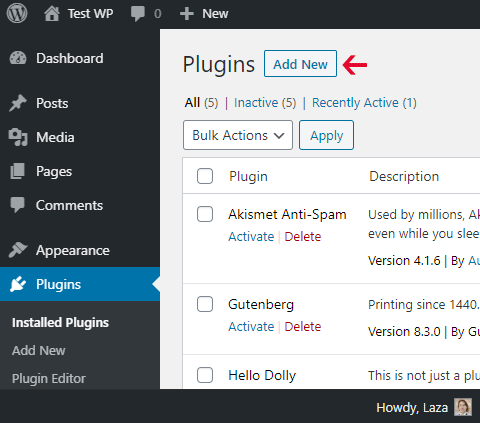Viewport: 480px width, 423px height.
Task: Click the Plugins plug icon
Action: [x=18, y=284]
